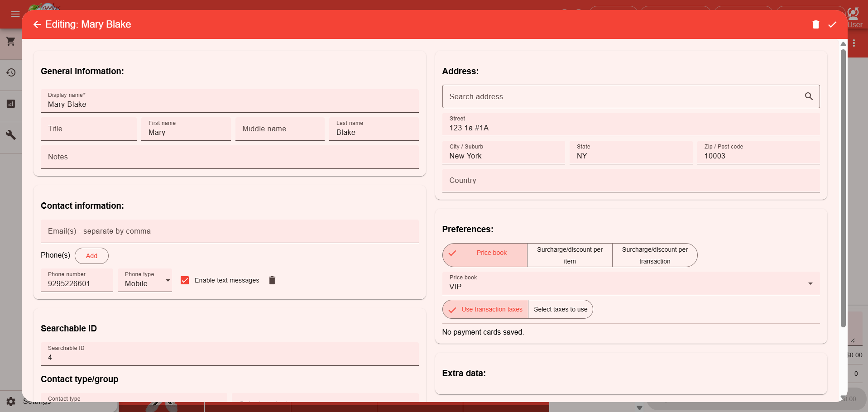Open the reports chart sidebar icon
Screen dimensions: 868x412
(x=11, y=104)
